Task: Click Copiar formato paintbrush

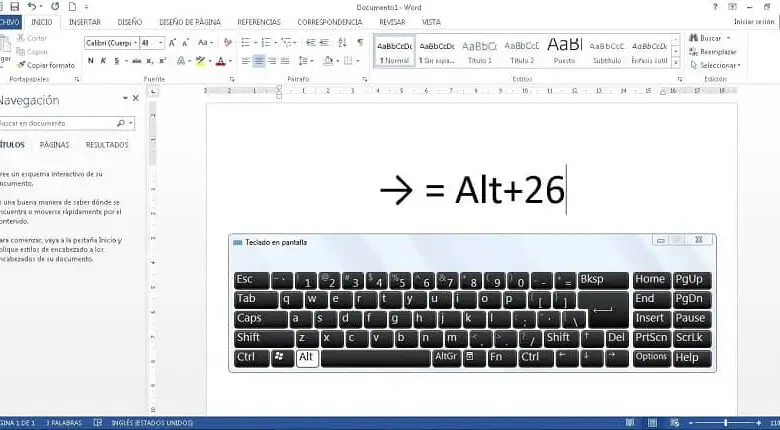Action: click(45, 65)
